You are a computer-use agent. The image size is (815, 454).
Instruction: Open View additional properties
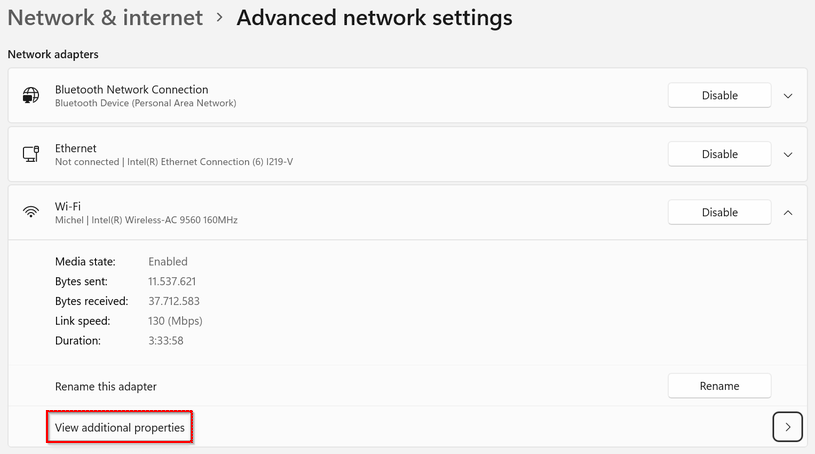pyautogui.click(x=120, y=428)
